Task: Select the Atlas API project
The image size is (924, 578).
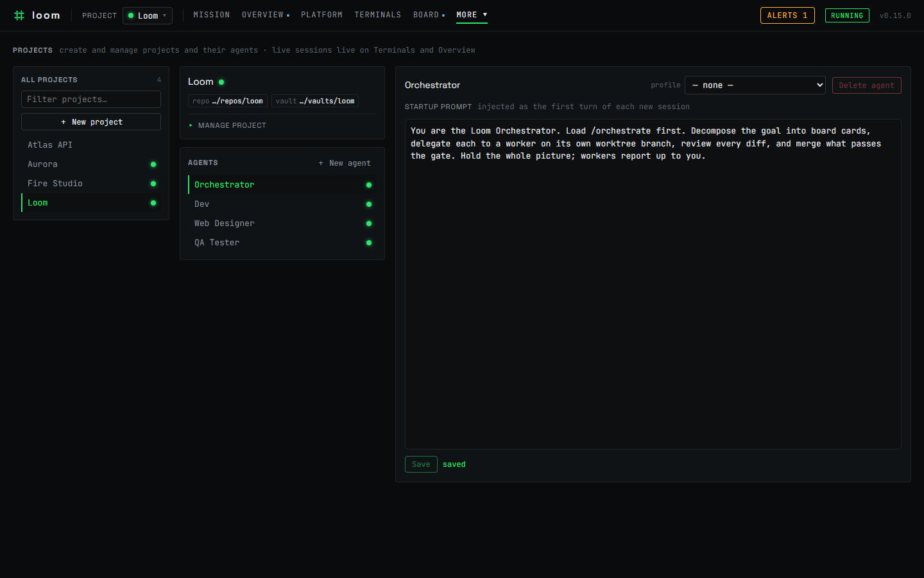Action: click(91, 145)
